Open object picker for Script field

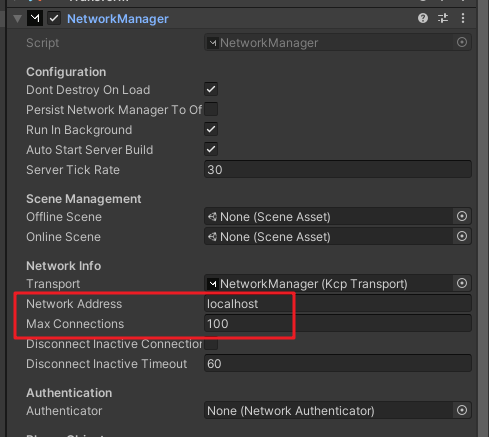click(x=462, y=42)
